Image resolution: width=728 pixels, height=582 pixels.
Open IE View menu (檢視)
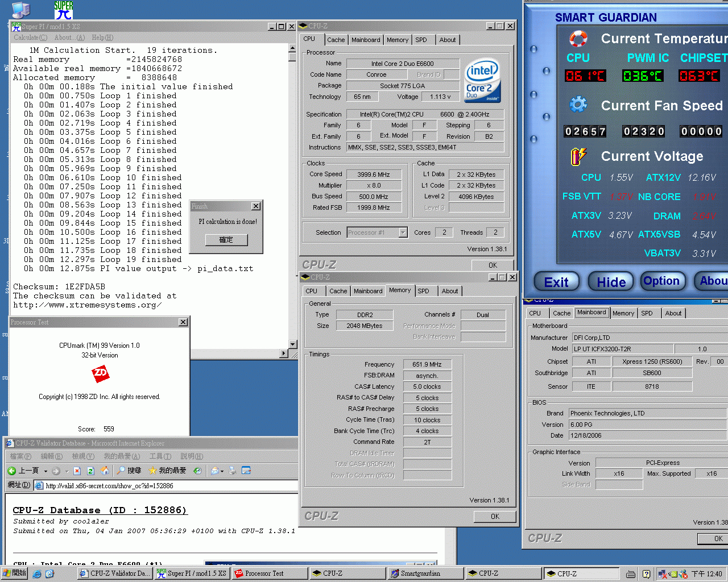pos(83,456)
